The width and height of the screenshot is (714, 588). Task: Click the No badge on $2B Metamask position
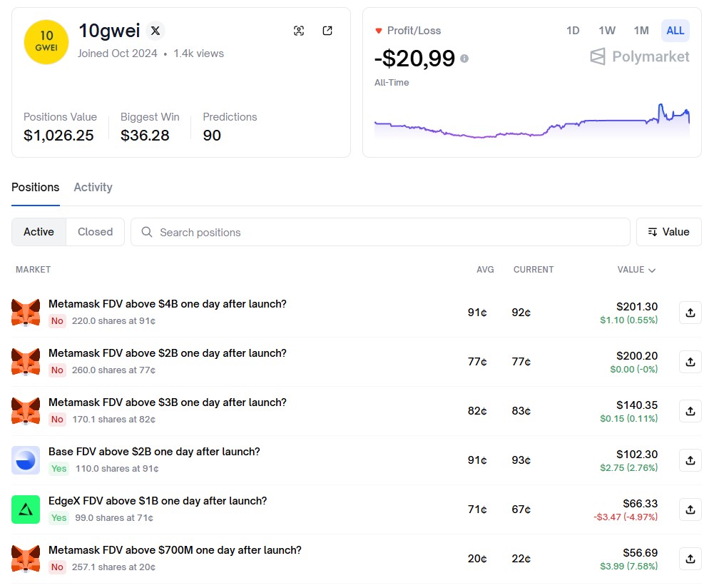coord(57,370)
